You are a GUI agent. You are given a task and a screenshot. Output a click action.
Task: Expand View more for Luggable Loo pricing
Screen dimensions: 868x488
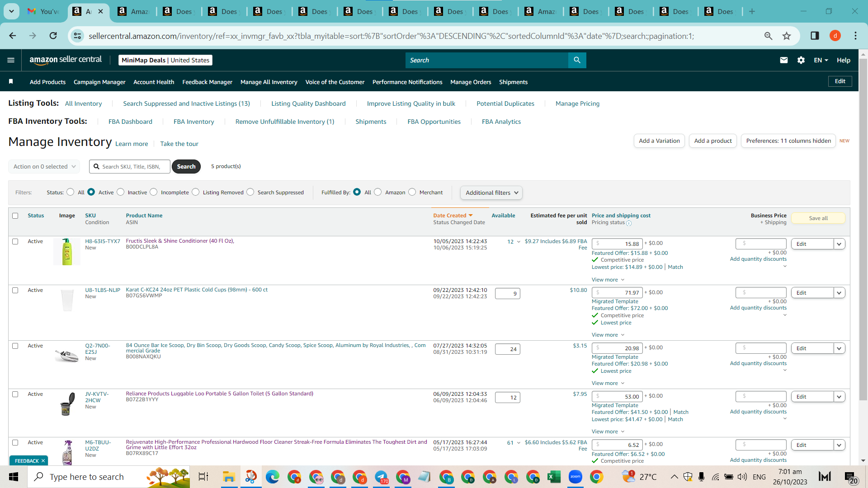point(608,432)
